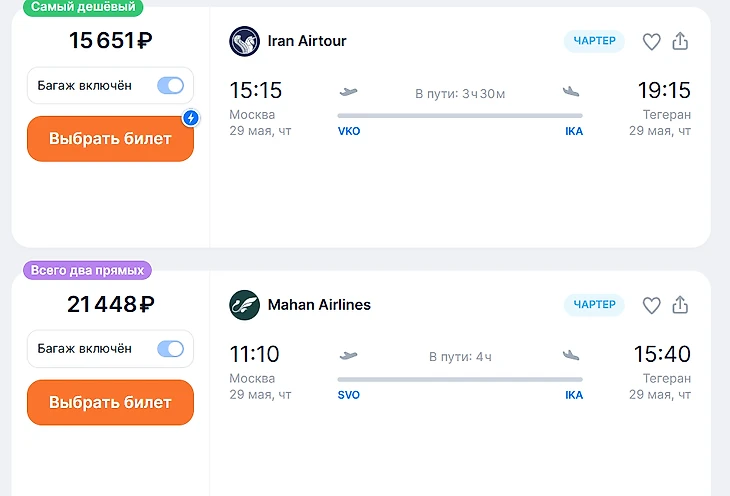Share the Mahan Airlines ticket

click(681, 305)
